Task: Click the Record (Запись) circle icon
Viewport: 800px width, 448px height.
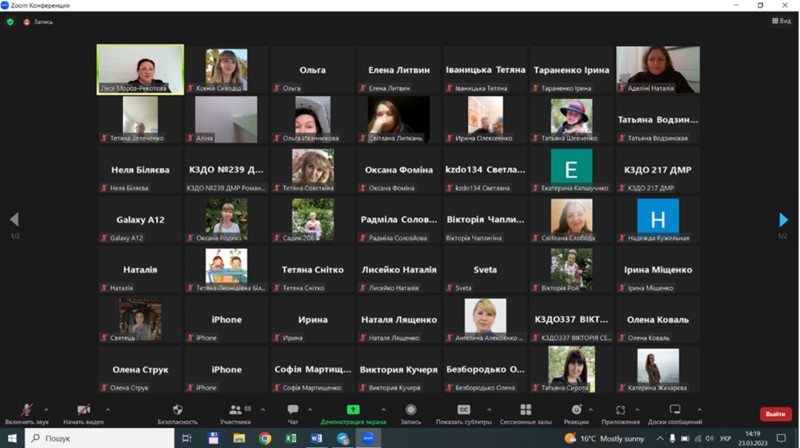Action: pos(411,410)
